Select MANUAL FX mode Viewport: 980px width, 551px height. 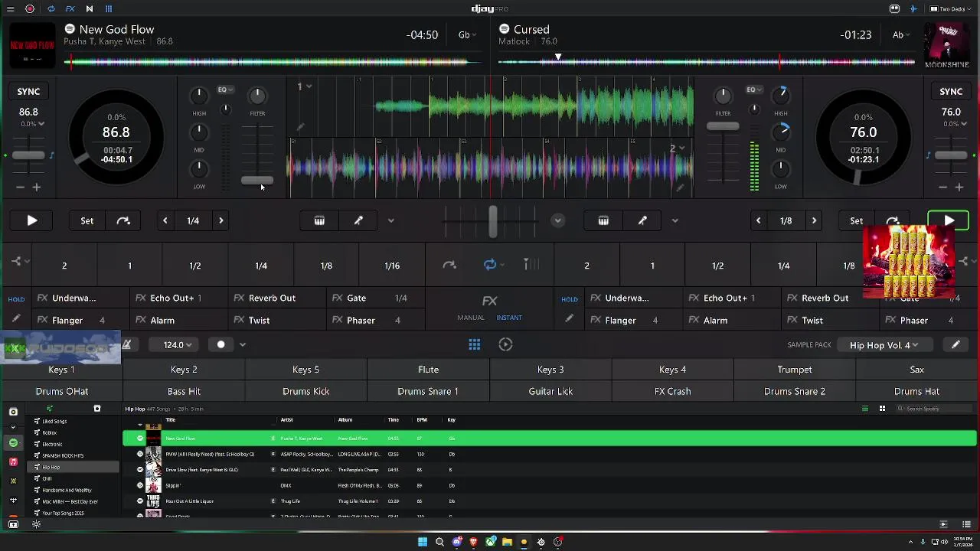[471, 318]
